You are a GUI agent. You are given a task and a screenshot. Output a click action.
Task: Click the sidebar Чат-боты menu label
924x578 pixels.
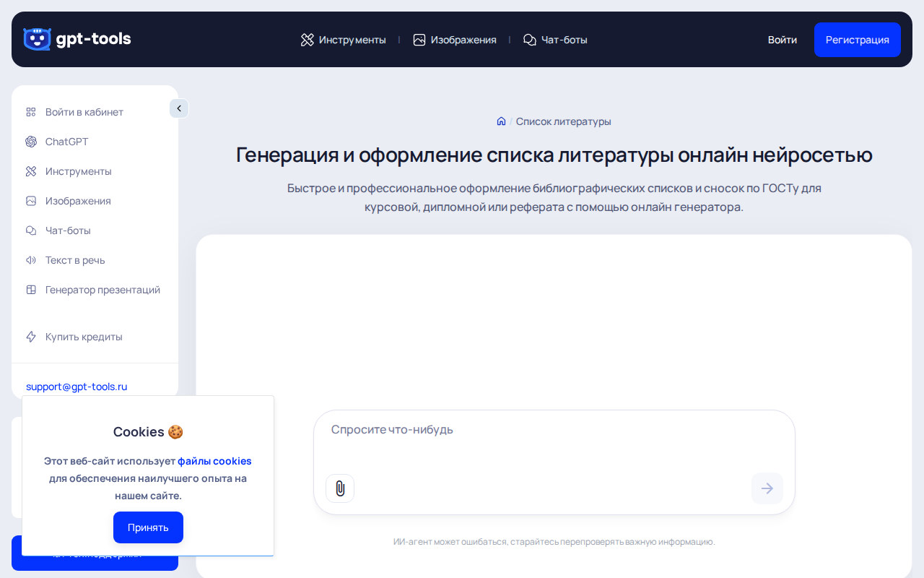point(68,230)
